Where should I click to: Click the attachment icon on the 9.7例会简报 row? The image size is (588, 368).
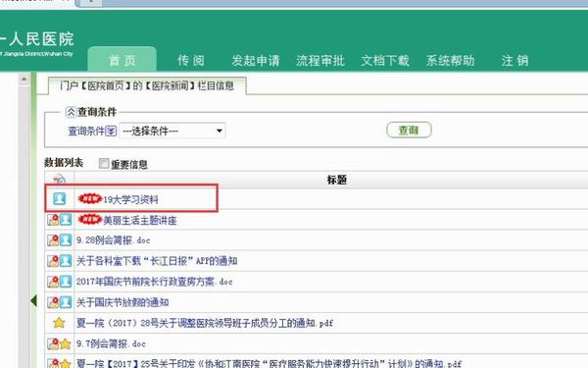pos(53,343)
